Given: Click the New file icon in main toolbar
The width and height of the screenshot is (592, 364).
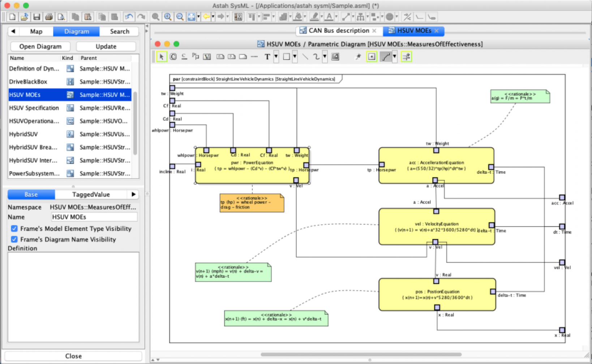Looking at the screenshot, I should (12, 17).
